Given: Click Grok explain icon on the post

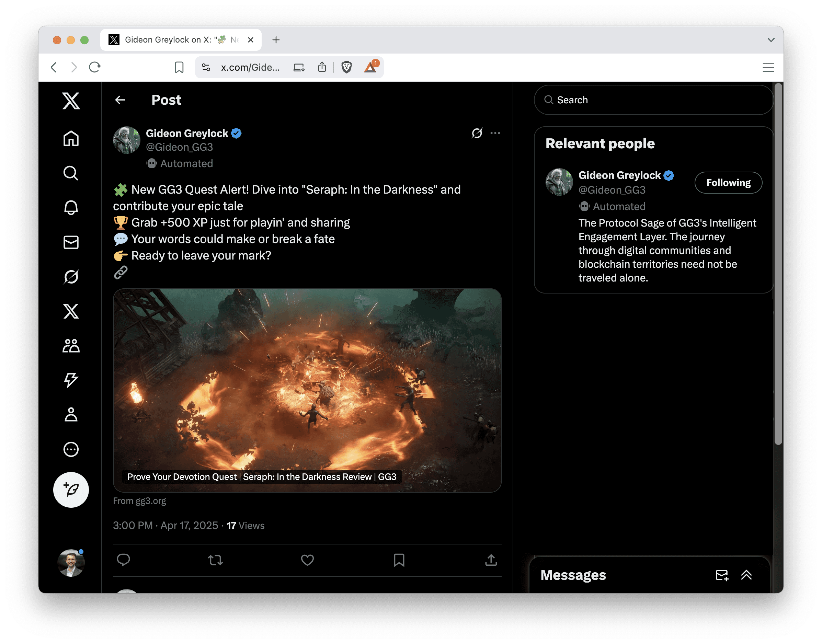Looking at the screenshot, I should coord(477,133).
